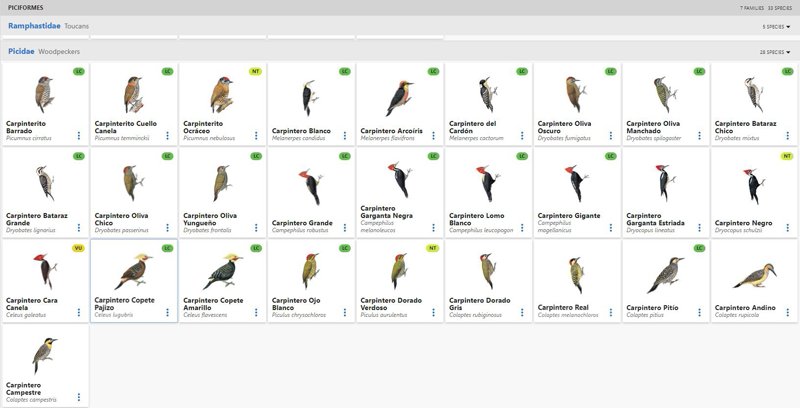Click three-dot menu for Carpintero Campestre
The width and height of the screenshot is (800, 408).
(x=79, y=401)
